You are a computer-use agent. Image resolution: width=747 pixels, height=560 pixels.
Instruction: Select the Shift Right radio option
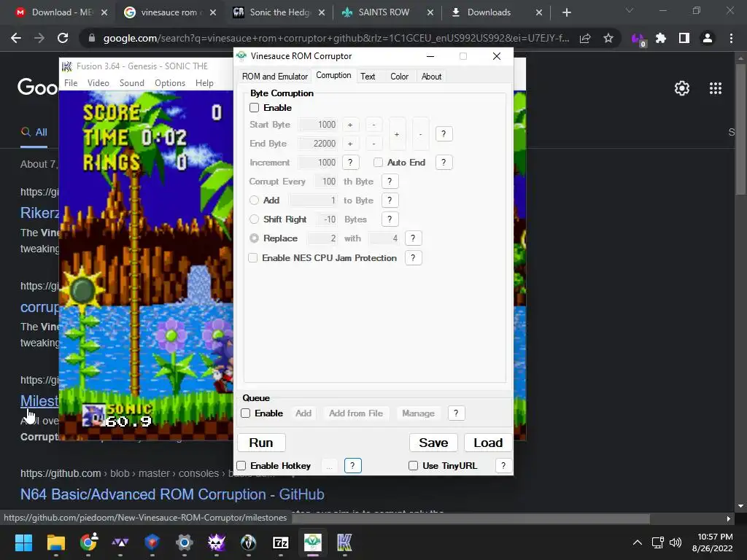(255, 219)
